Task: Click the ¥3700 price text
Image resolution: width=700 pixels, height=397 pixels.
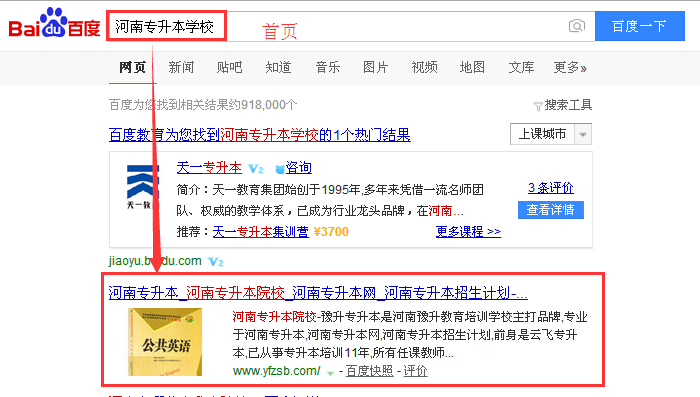Action: coord(331,232)
